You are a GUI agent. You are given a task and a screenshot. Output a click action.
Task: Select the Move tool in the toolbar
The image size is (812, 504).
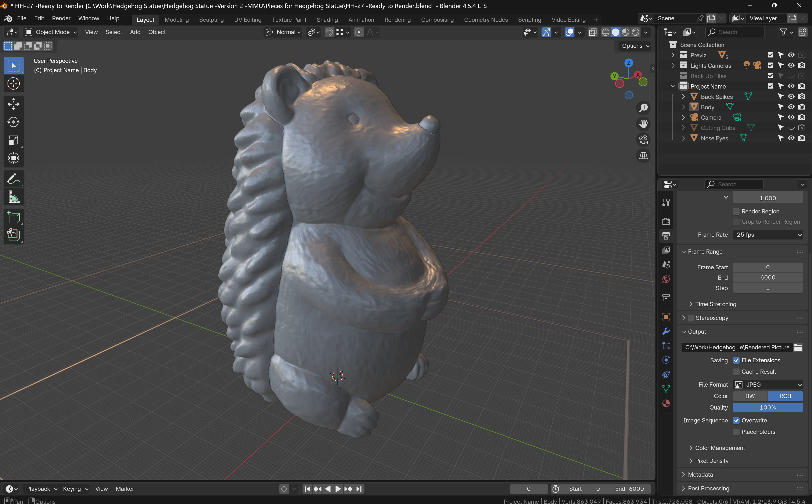pyautogui.click(x=13, y=104)
